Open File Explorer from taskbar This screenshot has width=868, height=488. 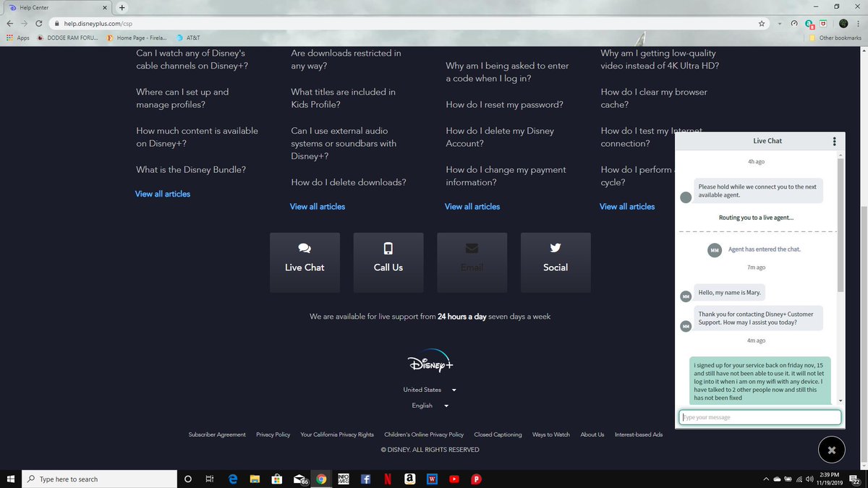[x=255, y=479]
